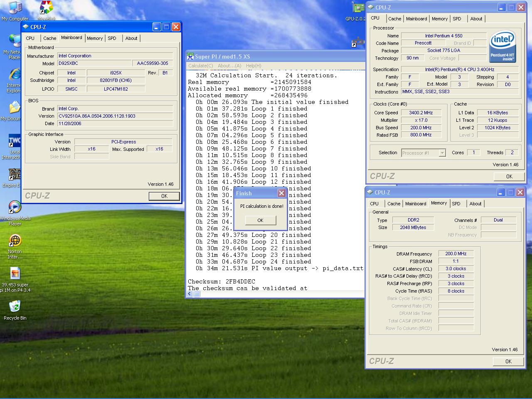
Task: Click the CPU-Z CPU window title icon
Action: pos(371,7)
